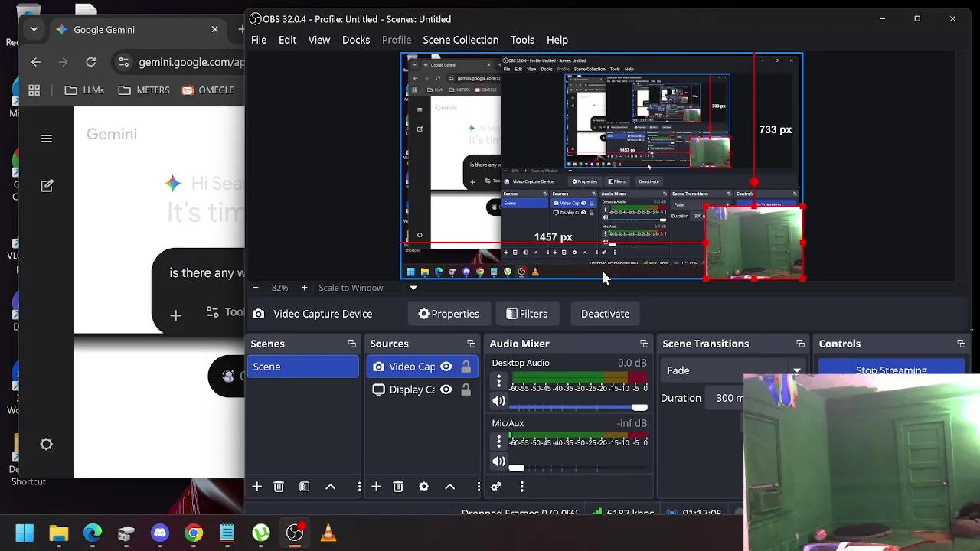Open Sources toolbar overflow menu

(x=479, y=487)
